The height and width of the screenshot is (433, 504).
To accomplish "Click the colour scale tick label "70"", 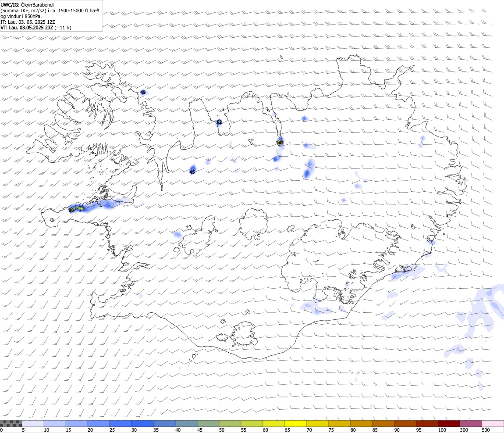I will point(309,430).
